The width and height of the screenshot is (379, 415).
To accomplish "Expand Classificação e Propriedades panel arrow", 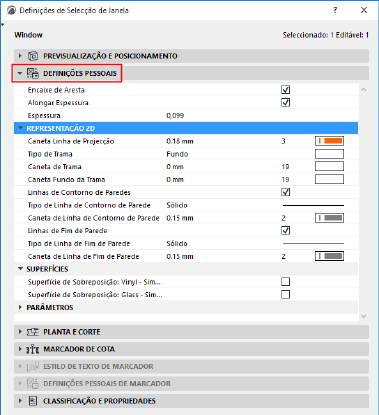I will coord(20,401).
